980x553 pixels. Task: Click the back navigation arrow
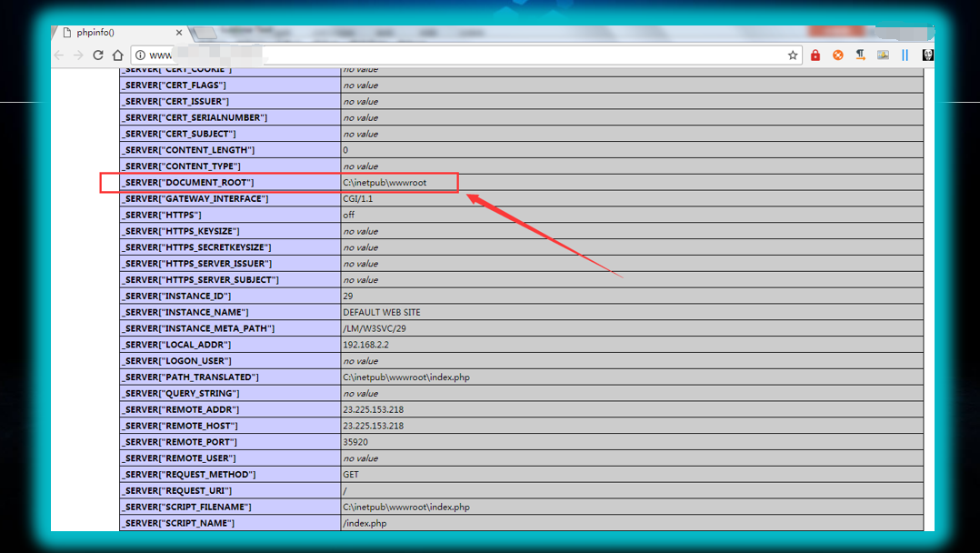tap(59, 55)
